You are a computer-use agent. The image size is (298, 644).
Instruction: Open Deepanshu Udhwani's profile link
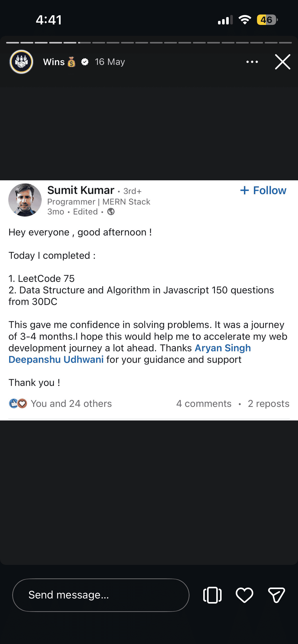56,359
